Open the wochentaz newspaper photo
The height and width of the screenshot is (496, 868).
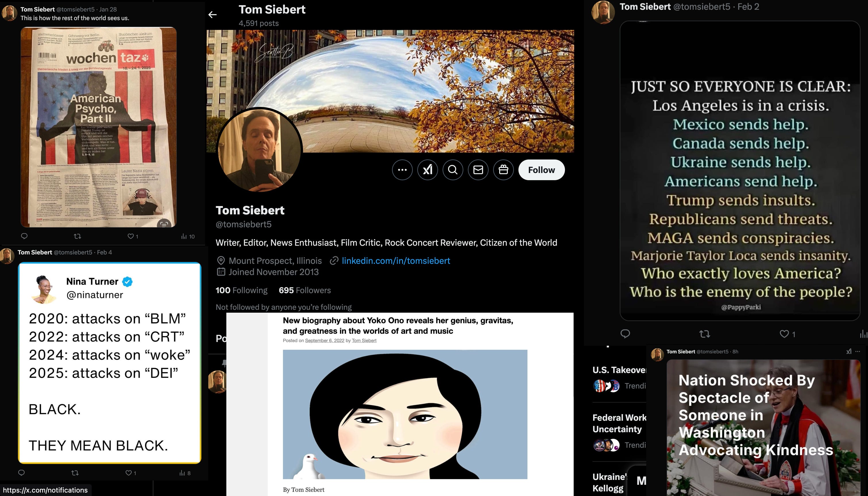pyautogui.click(x=98, y=127)
